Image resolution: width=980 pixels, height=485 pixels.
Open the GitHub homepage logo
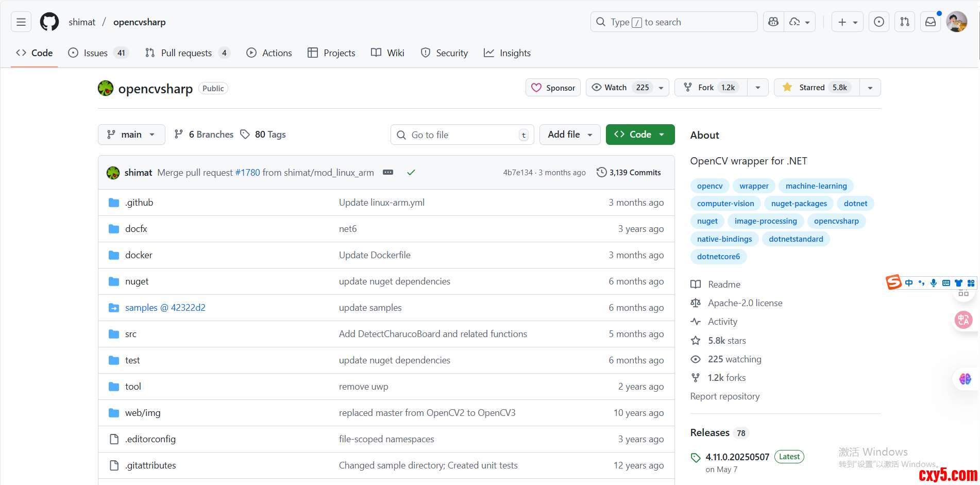pyautogui.click(x=49, y=22)
